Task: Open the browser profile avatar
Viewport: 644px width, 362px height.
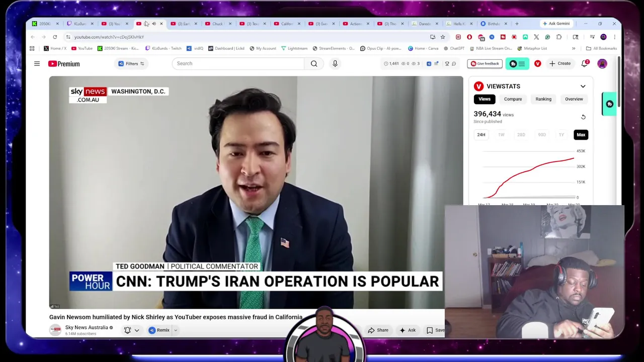Action: [603, 37]
